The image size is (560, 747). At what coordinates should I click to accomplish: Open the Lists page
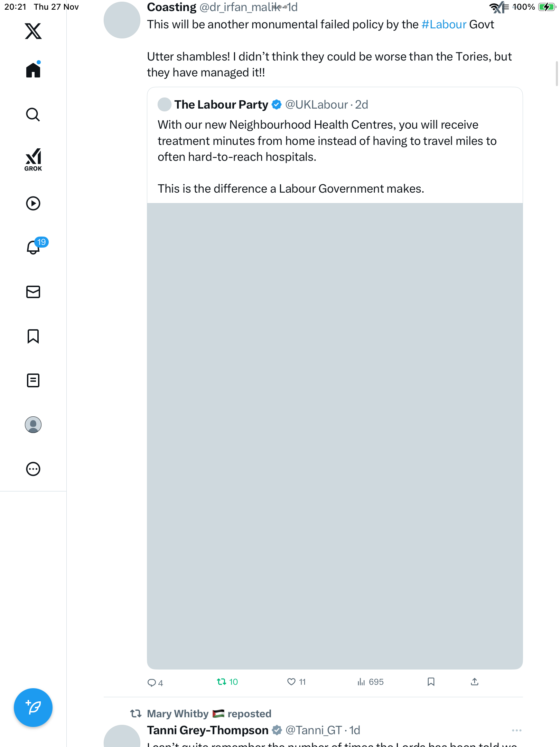click(33, 380)
